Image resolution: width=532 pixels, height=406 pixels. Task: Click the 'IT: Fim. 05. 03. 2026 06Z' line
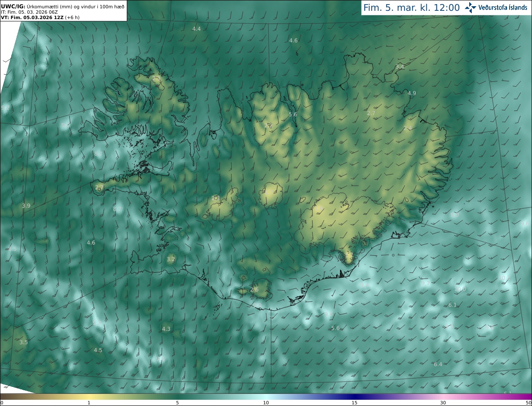click(x=29, y=12)
